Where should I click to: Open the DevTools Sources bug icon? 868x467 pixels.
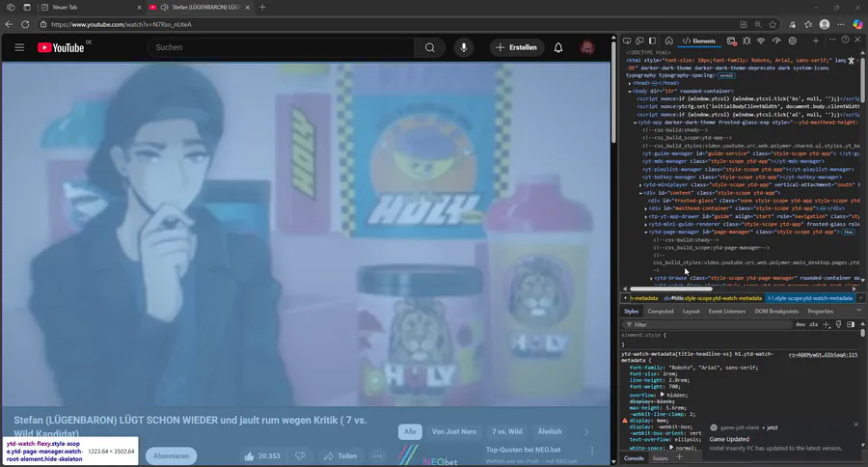click(746, 41)
